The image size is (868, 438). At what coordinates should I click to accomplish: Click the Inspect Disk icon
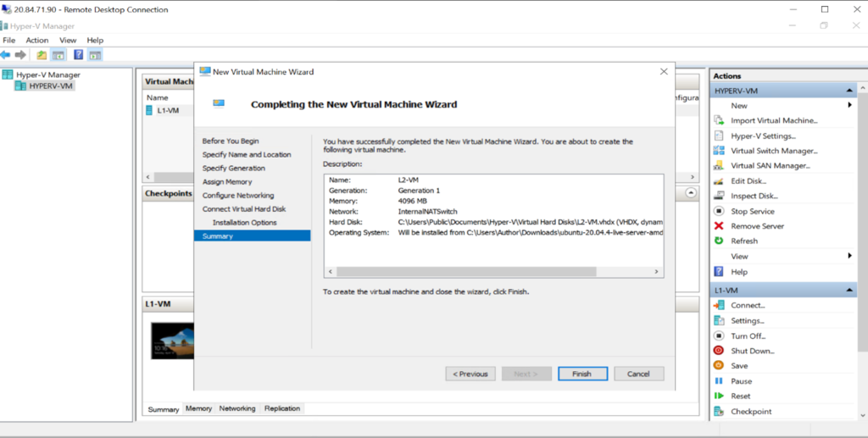pos(719,196)
